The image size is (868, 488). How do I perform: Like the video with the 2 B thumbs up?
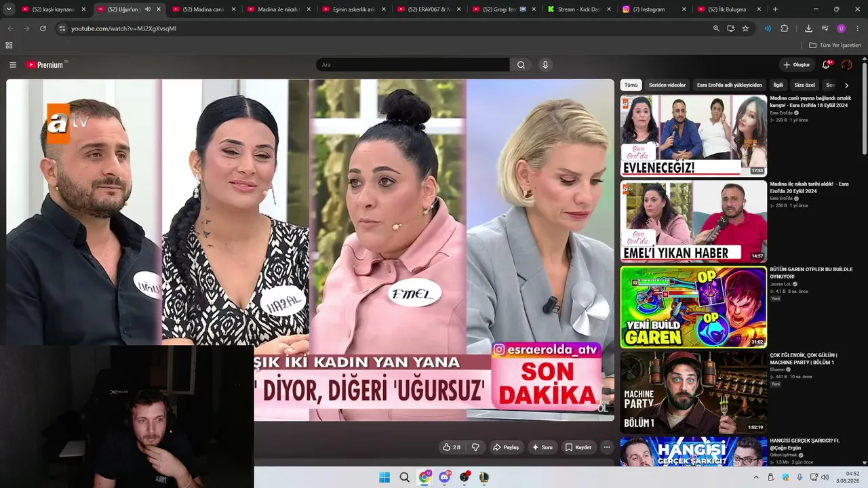click(x=451, y=447)
